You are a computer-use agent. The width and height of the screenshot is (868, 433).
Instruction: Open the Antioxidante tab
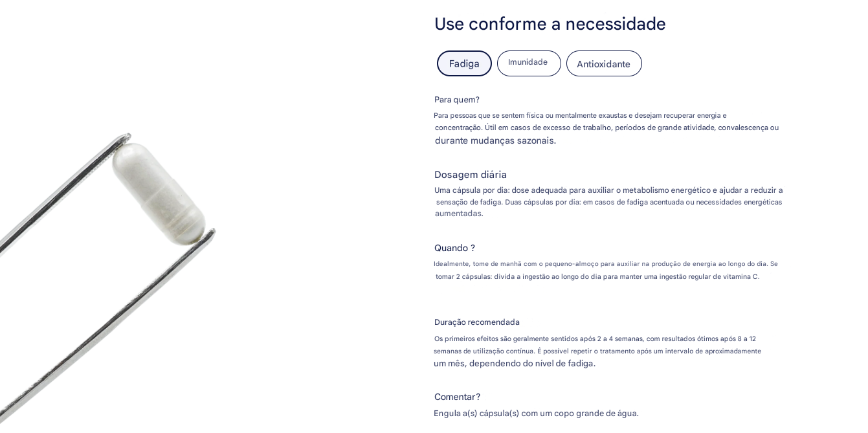(x=603, y=63)
